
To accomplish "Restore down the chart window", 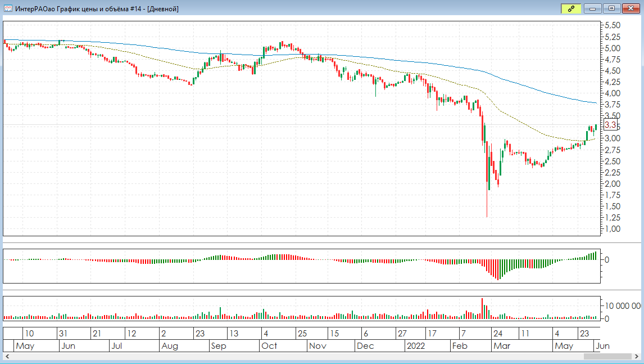I will click(611, 8).
